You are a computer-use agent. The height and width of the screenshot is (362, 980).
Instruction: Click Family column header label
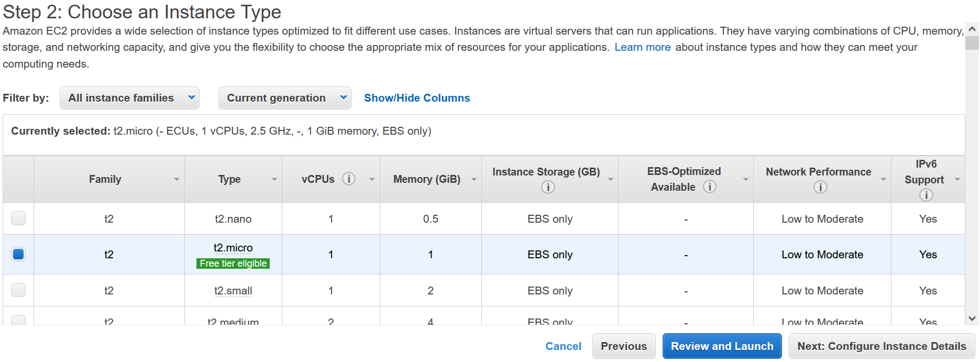pos(105,179)
